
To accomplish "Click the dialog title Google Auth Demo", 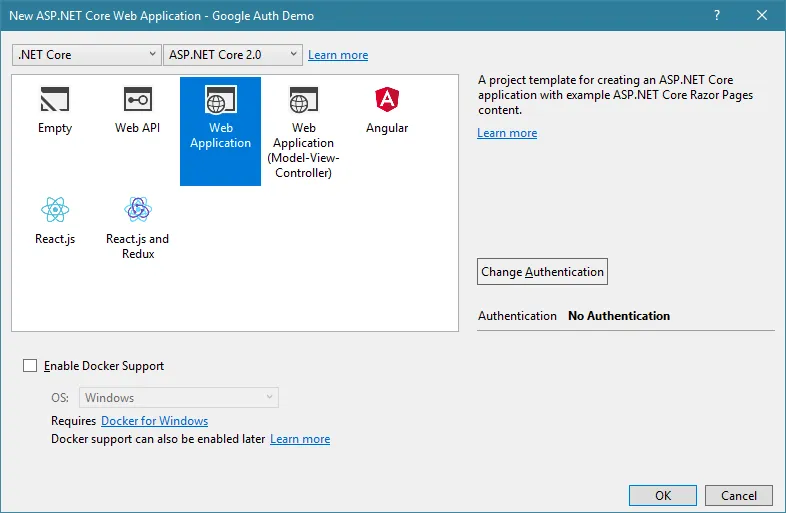I will pyautogui.click(x=263, y=16).
